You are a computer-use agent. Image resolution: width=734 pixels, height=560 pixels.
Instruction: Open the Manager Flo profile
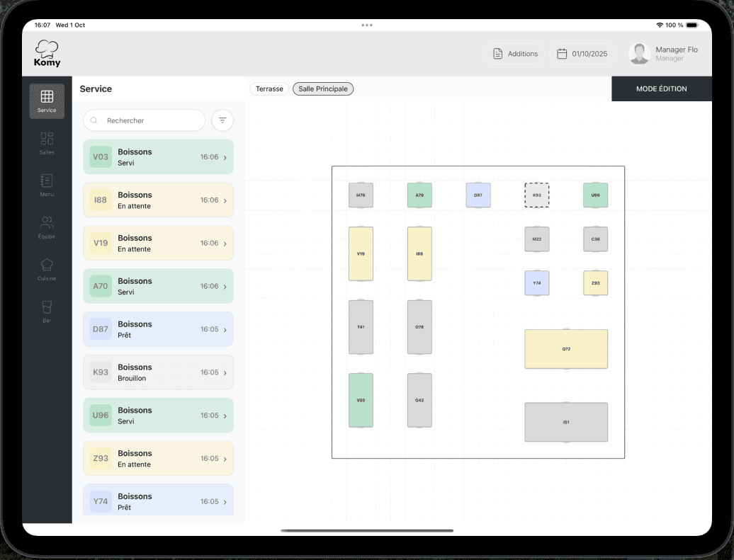click(663, 54)
